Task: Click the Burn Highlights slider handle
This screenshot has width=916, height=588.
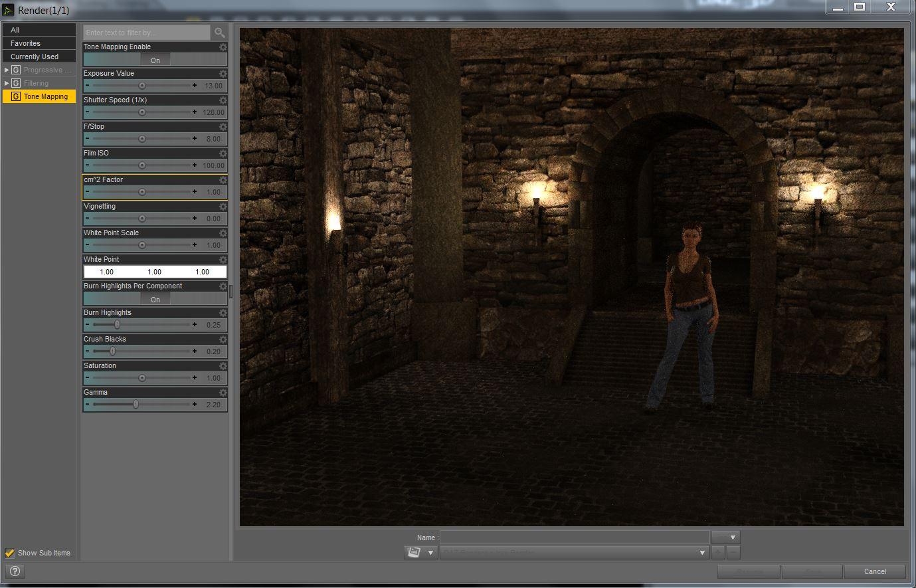Action: (x=118, y=325)
